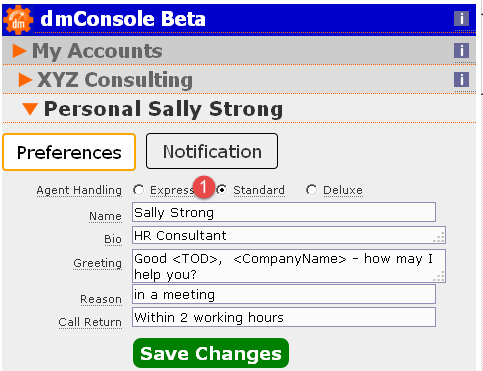Select the Standard agent handling option
The image size is (483, 371).
tap(222, 190)
